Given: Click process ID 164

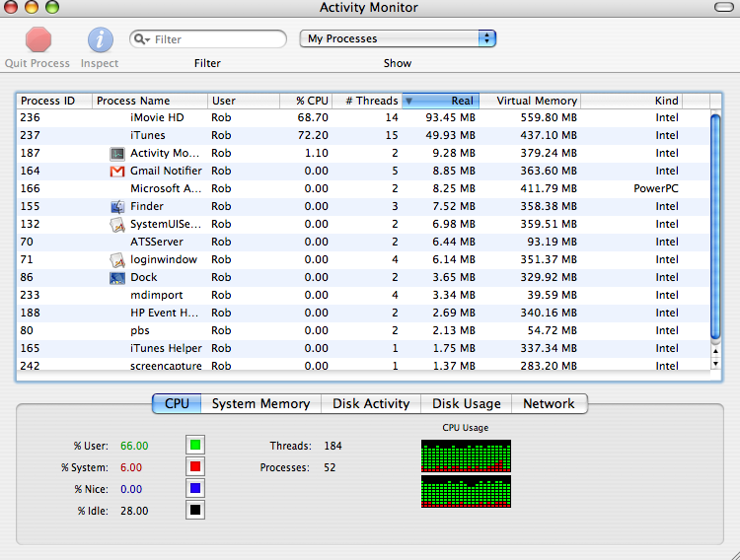Looking at the screenshot, I should click(x=31, y=171).
